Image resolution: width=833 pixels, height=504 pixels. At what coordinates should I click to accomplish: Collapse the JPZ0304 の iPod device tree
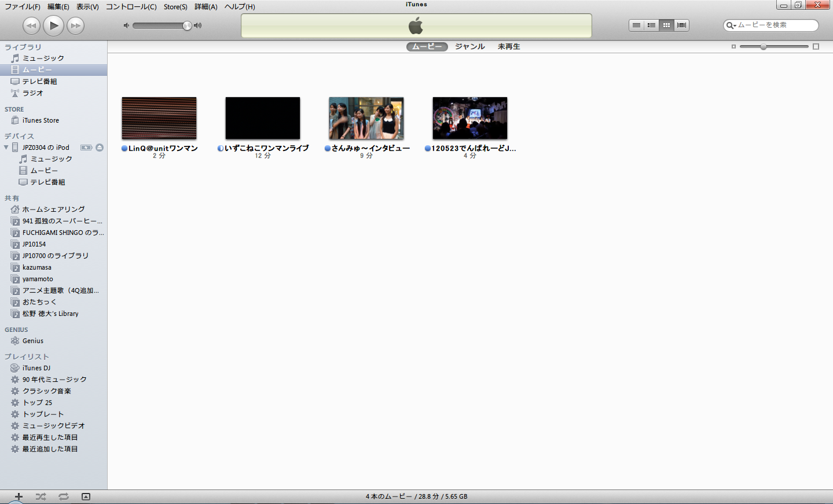click(6, 148)
